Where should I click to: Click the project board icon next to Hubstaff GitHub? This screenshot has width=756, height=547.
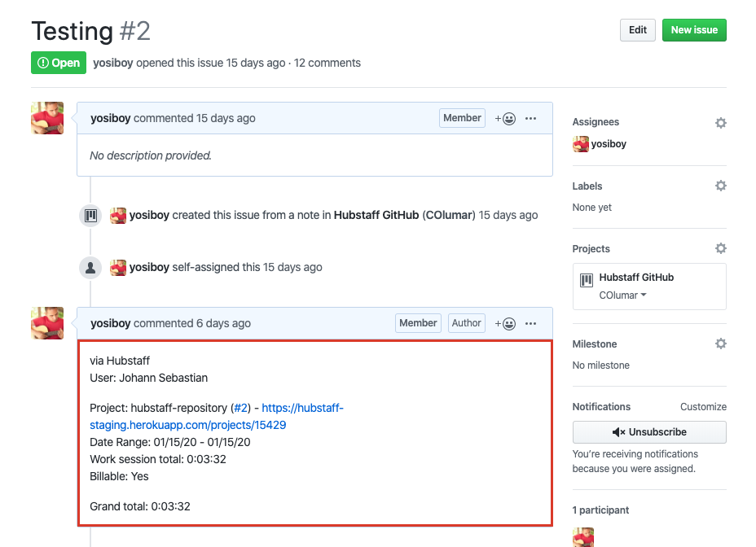tap(586, 278)
